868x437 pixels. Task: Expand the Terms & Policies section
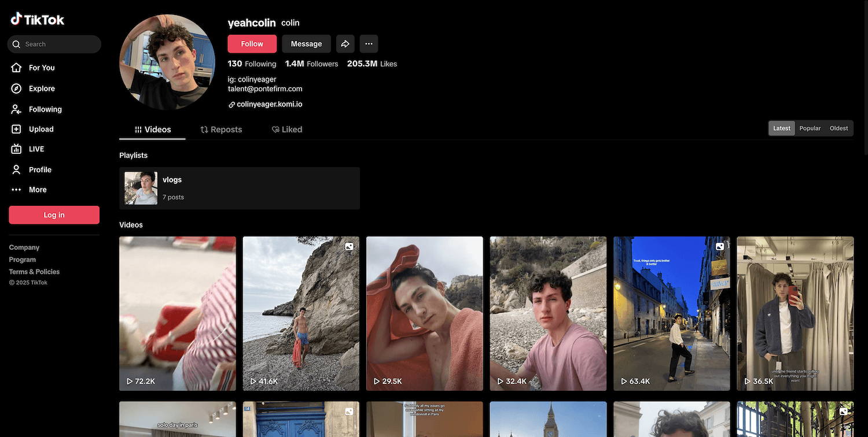[34, 272]
